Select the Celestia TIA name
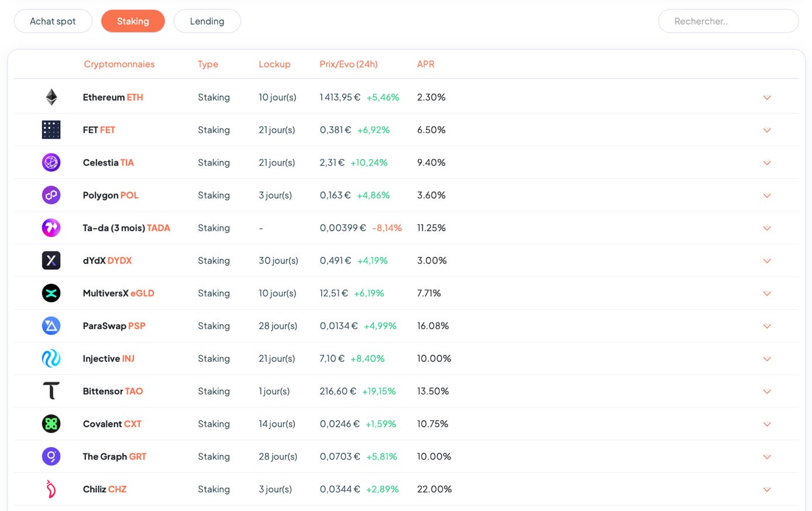Image resolution: width=812 pixels, height=511 pixels. tap(108, 162)
